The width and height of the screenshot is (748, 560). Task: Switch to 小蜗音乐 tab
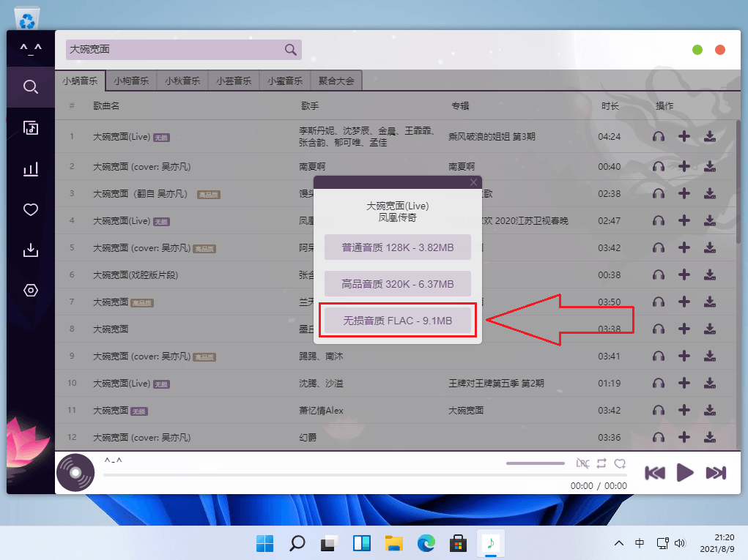(80, 81)
